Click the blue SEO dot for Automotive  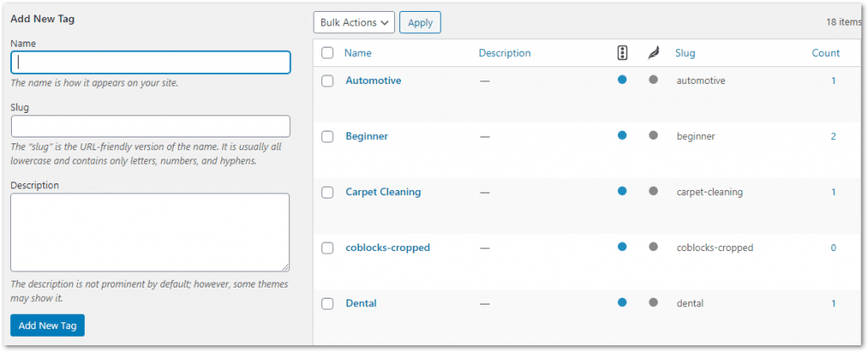pos(622,80)
